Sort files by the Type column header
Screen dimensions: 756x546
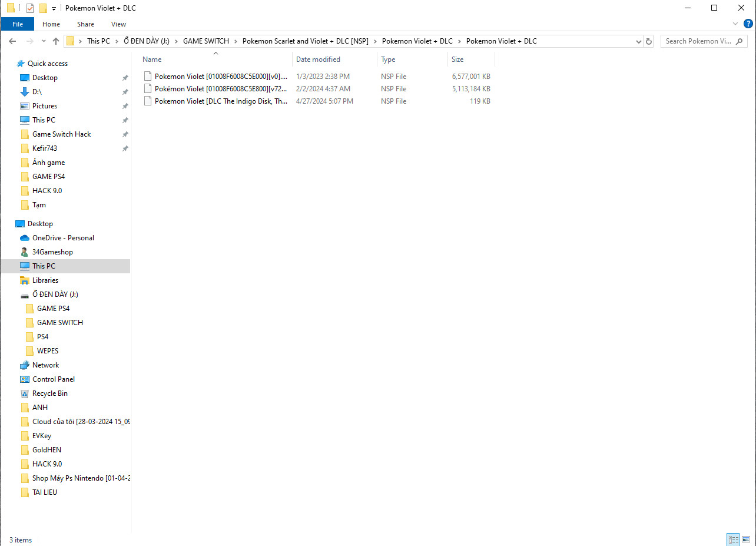coord(412,59)
